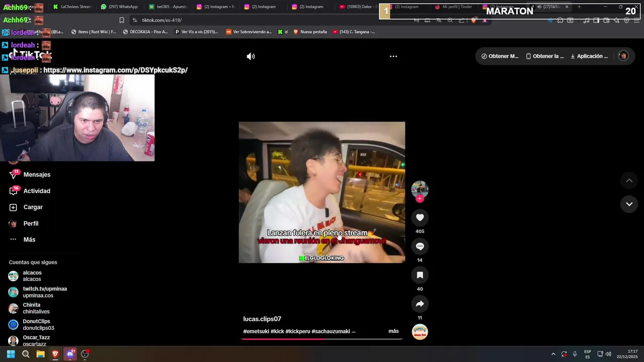Click the microphone tray icon
644x362 pixels.
(575, 354)
